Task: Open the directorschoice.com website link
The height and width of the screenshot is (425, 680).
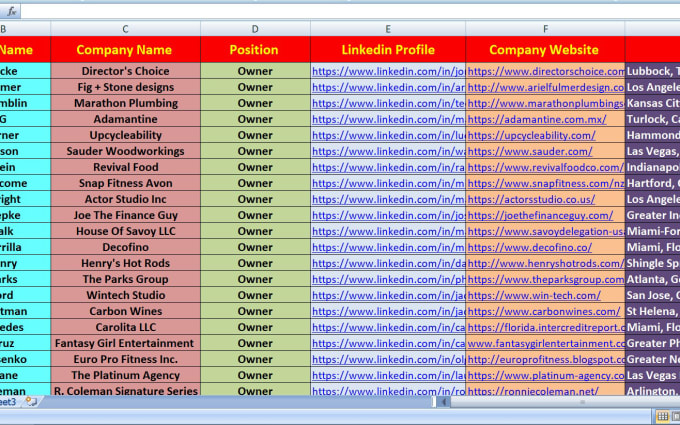Action: [546, 71]
